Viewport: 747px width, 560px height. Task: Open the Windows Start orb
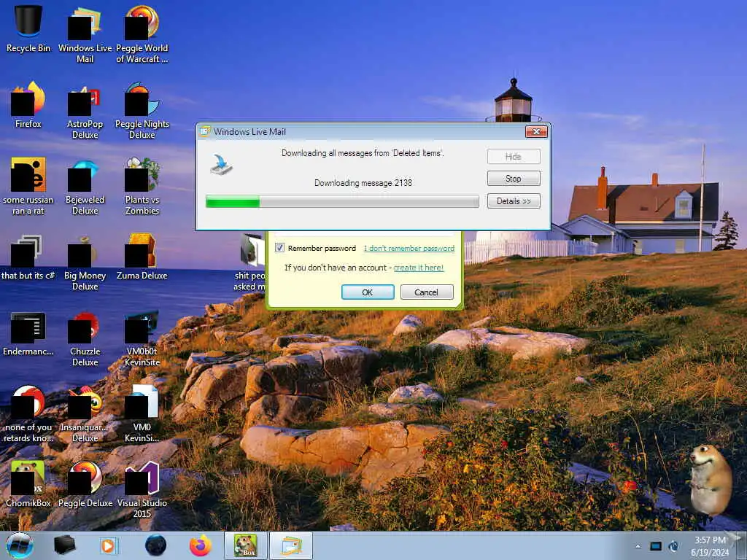tap(20, 545)
